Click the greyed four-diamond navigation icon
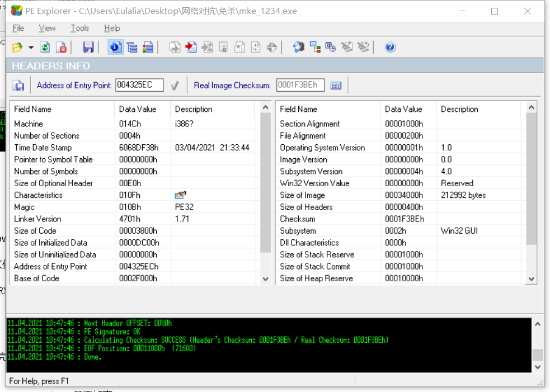 pos(272,48)
